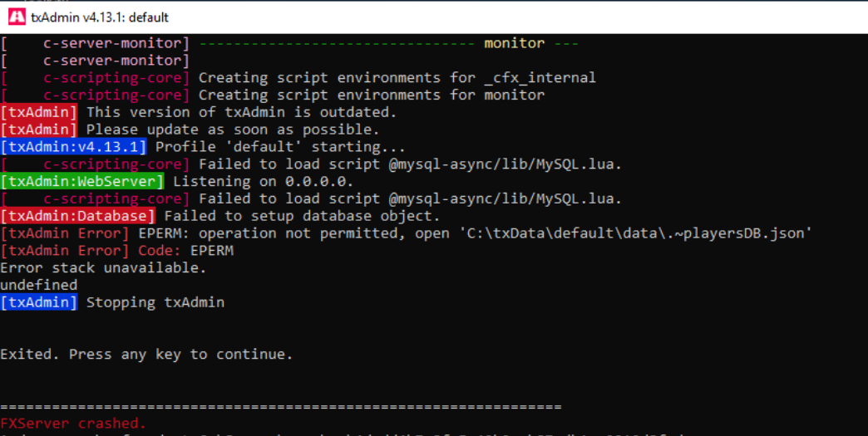
Task: Click the red [txAdmin] tag beside 'This version'
Action: click(39, 112)
